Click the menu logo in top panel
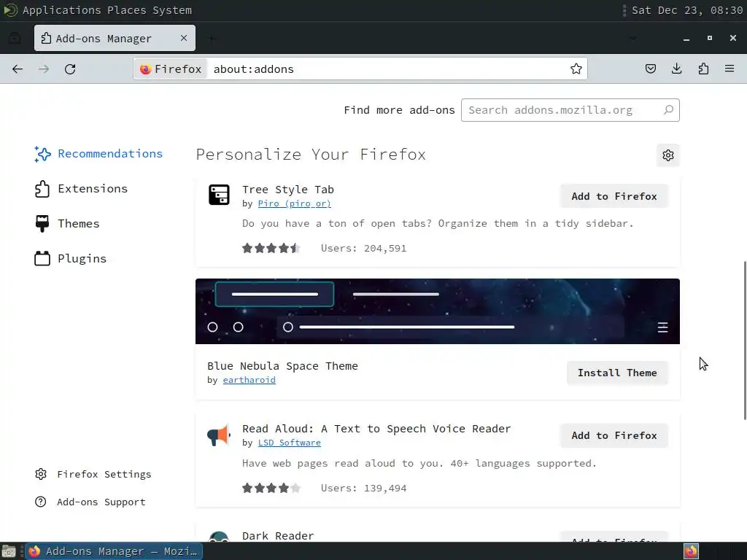The width and height of the screenshot is (747, 560). coord(10,10)
